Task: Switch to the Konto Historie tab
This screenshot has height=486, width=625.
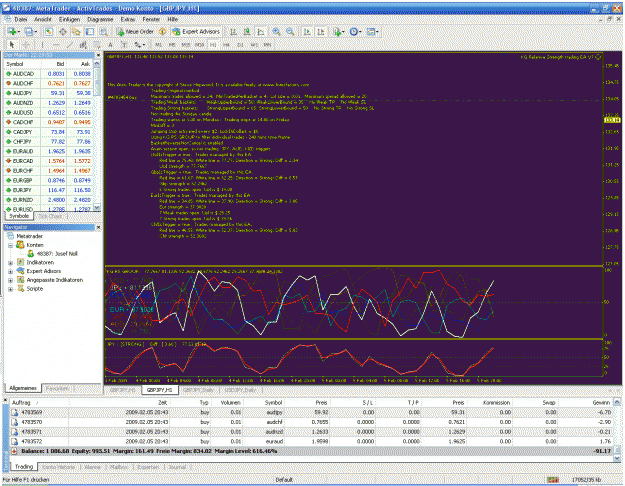Action: coord(59,467)
